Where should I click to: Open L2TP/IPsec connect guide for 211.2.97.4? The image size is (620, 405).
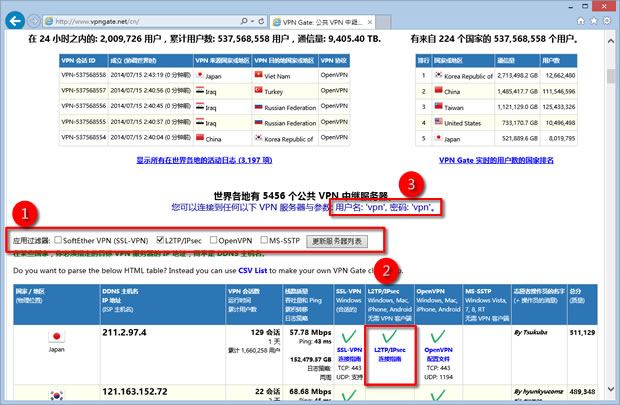[x=390, y=354]
